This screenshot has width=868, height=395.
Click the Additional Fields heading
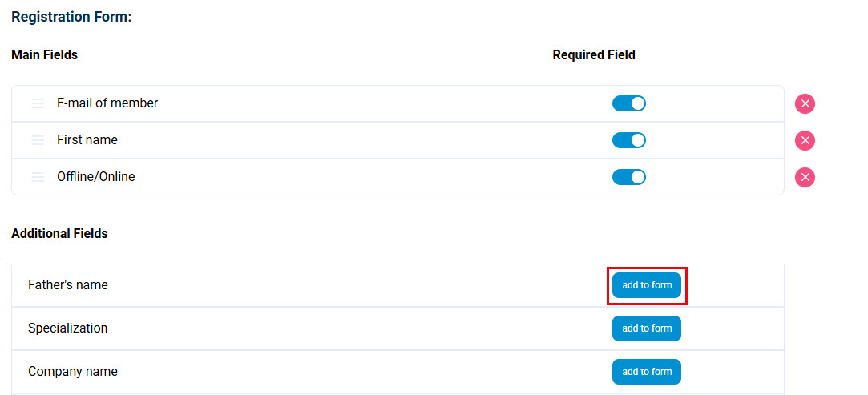[x=59, y=234]
